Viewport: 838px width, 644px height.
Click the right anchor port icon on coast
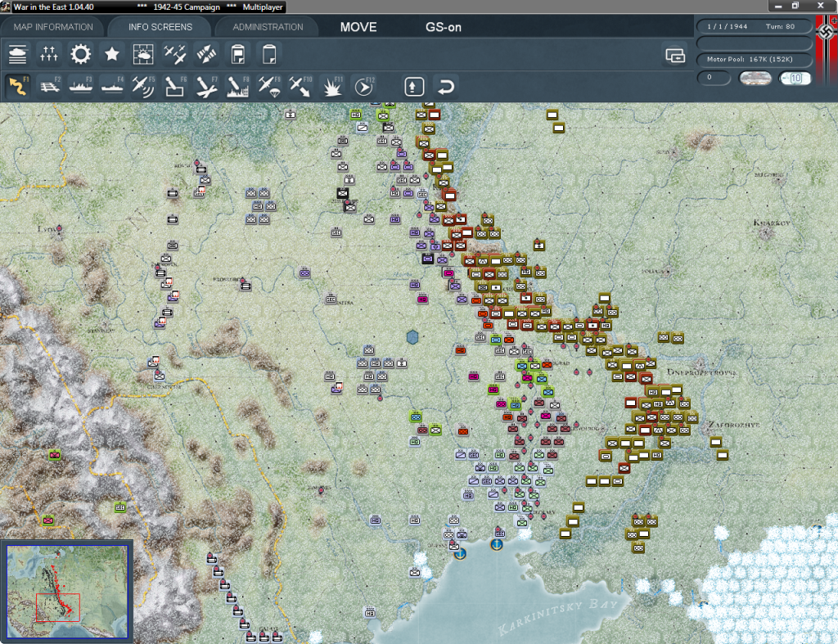(497, 545)
